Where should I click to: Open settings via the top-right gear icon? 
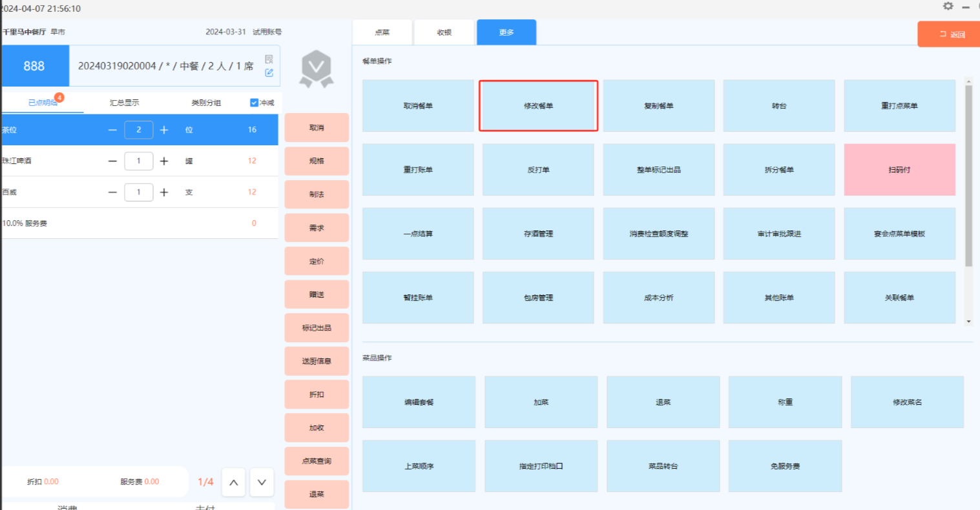[x=948, y=6]
